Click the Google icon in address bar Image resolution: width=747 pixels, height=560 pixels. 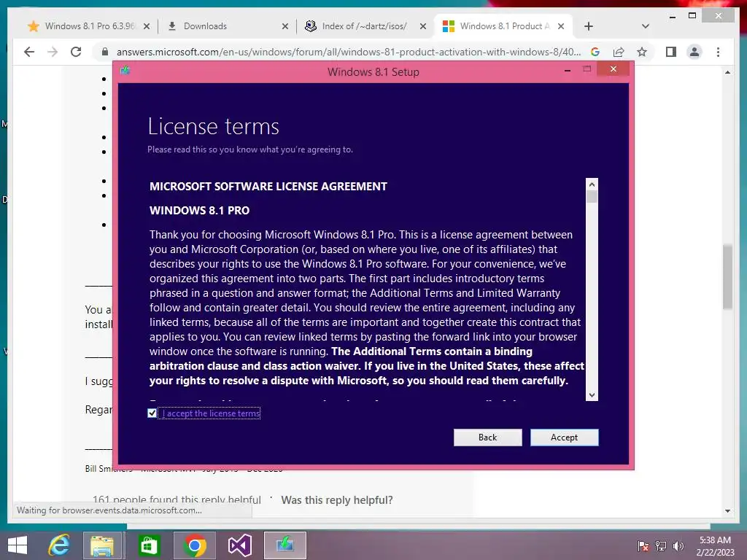(x=595, y=52)
